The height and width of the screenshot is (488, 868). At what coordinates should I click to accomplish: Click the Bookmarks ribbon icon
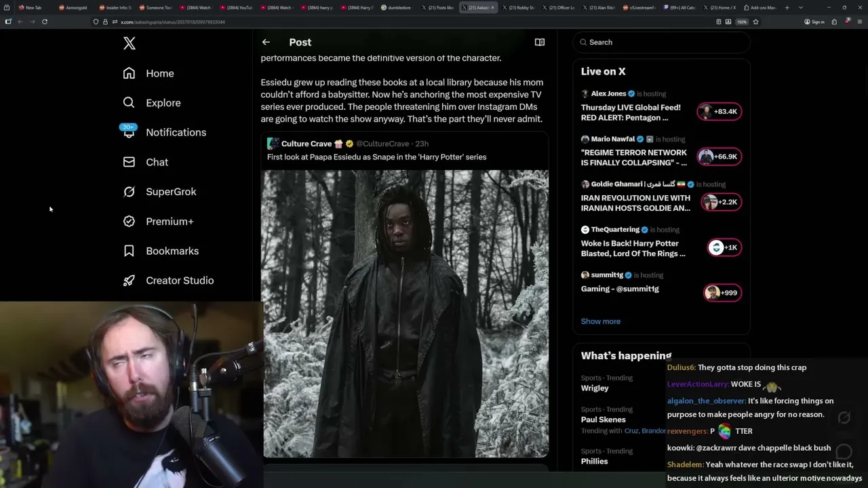click(x=129, y=251)
